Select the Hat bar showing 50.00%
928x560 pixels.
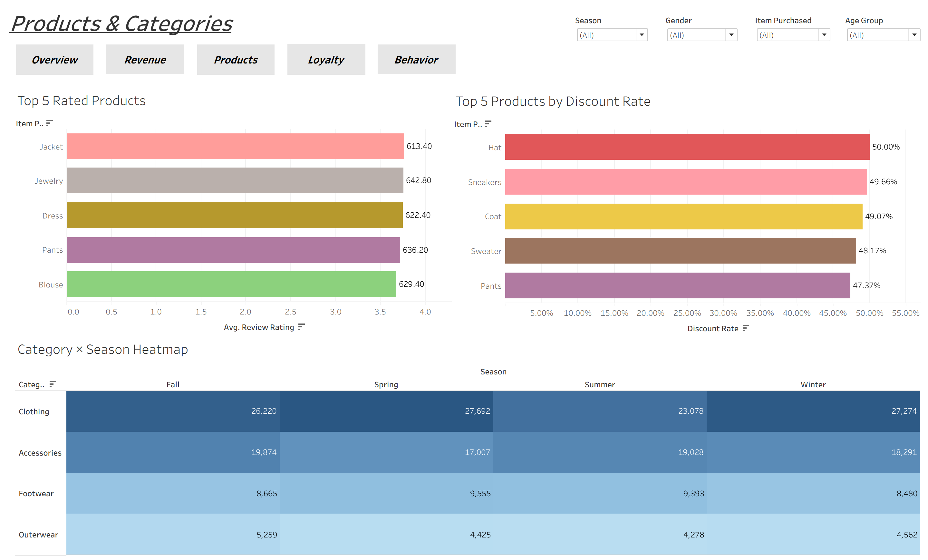pyautogui.click(x=687, y=147)
